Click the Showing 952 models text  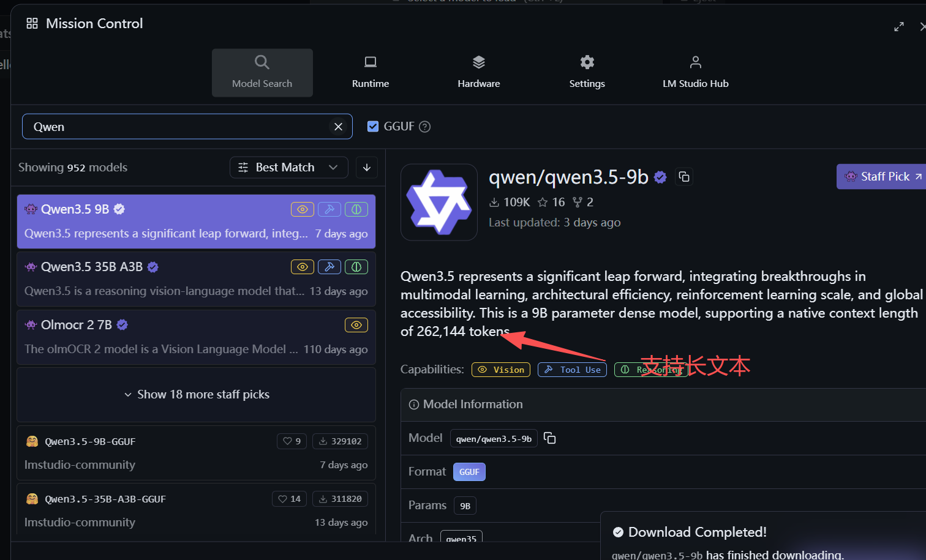(73, 168)
